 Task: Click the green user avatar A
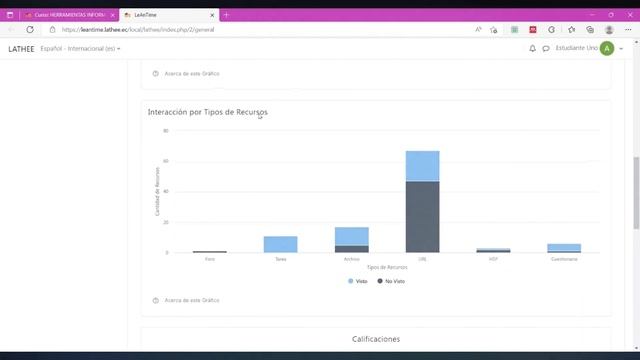tap(607, 49)
